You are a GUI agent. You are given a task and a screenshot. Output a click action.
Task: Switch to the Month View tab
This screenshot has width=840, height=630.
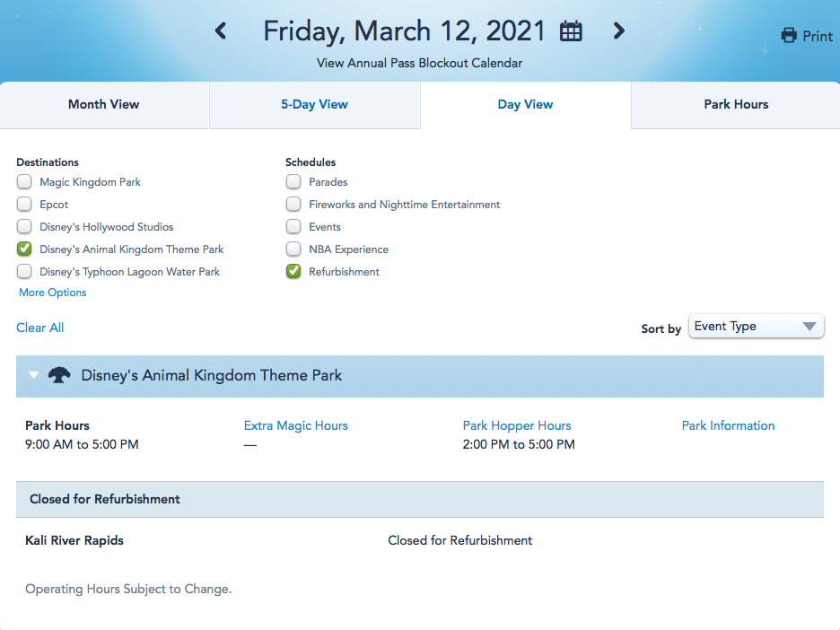104,104
